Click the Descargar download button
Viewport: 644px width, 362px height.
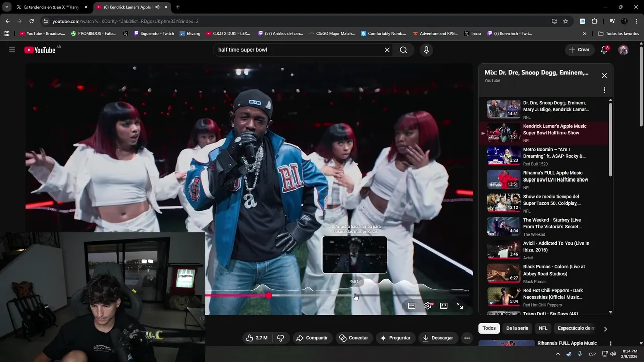pos(438,338)
